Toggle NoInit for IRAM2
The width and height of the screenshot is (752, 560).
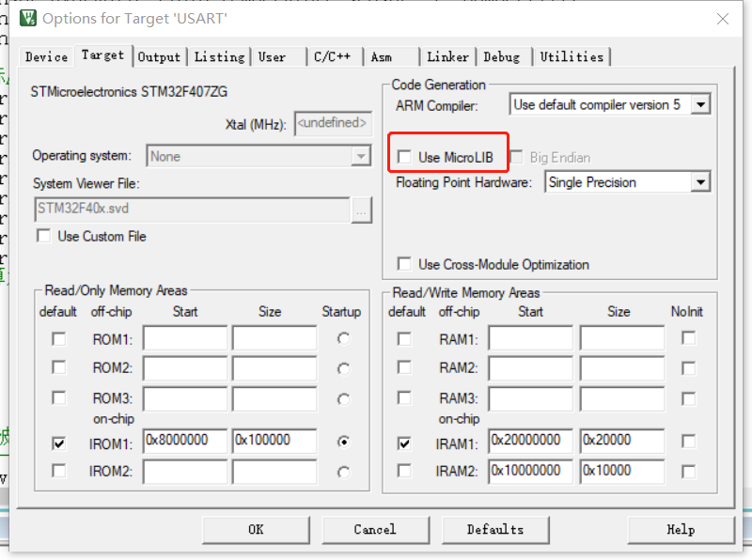[688, 472]
